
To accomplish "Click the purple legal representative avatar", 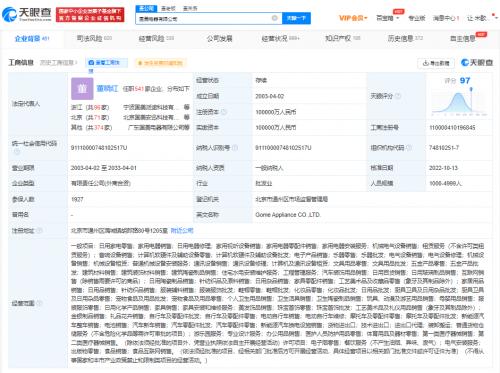I will (82, 88).
